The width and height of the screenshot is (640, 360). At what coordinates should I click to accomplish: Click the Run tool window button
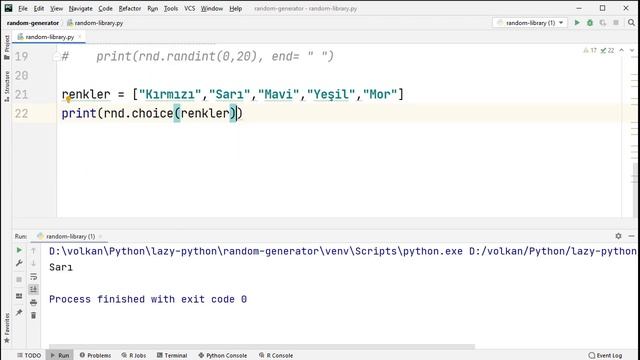[x=60, y=355]
